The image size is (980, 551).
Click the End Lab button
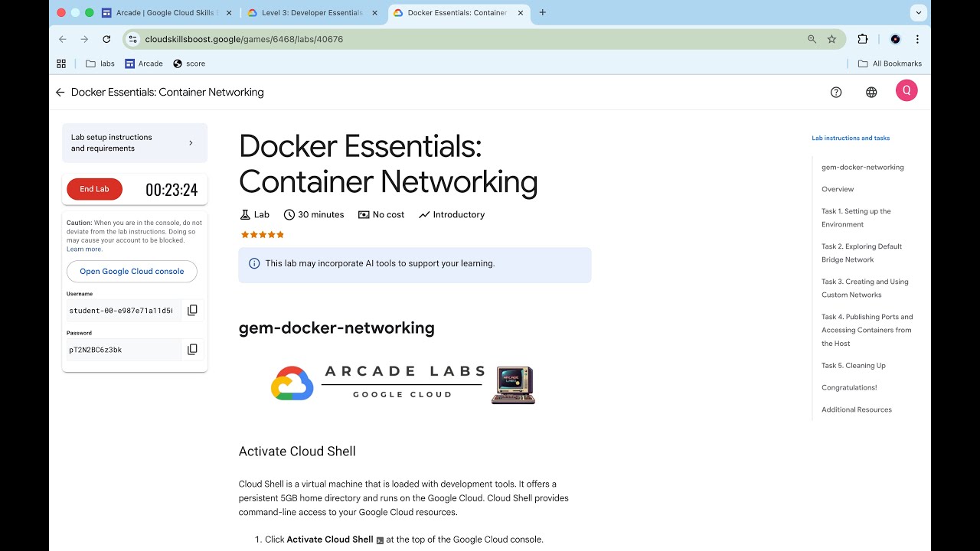coord(94,189)
